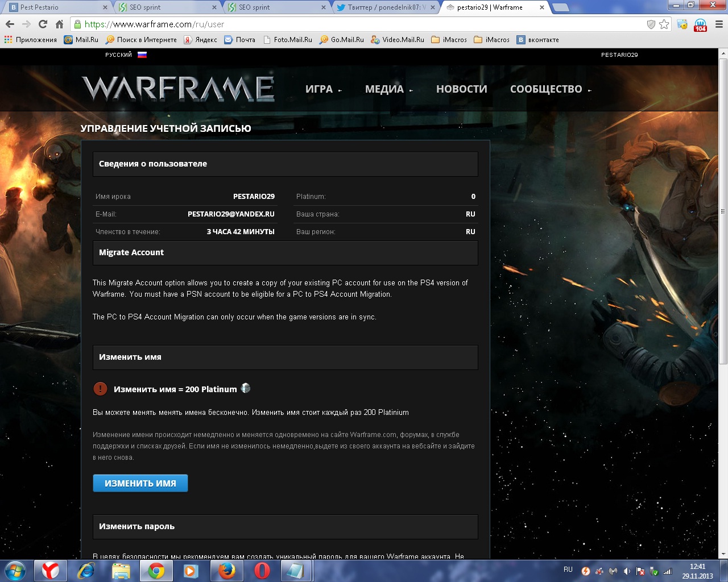The width and height of the screenshot is (728, 582).
Task: Expand the ИГРА navigation menu
Action: click(323, 89)
